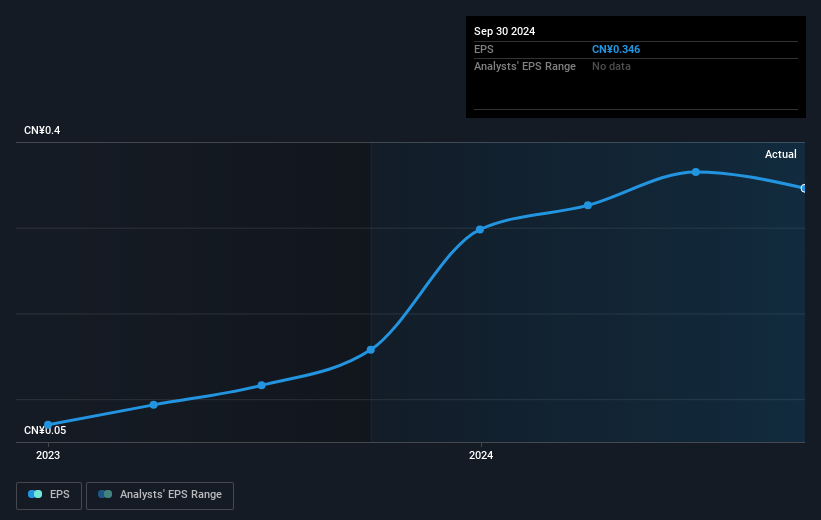The image size is (821, 520).
Task: Click the CN¥0.4 y-axis label
Action: pyautogui.click(x=42, y=130)
